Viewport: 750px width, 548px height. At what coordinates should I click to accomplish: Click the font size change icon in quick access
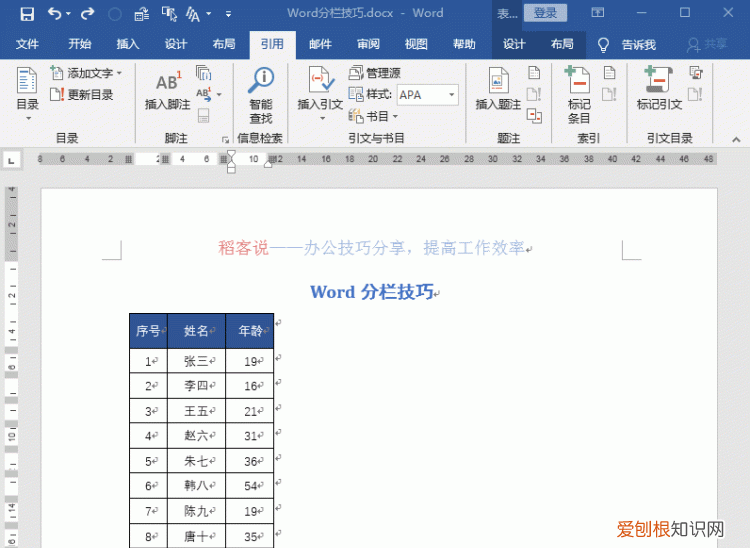[x=193, y=14]
